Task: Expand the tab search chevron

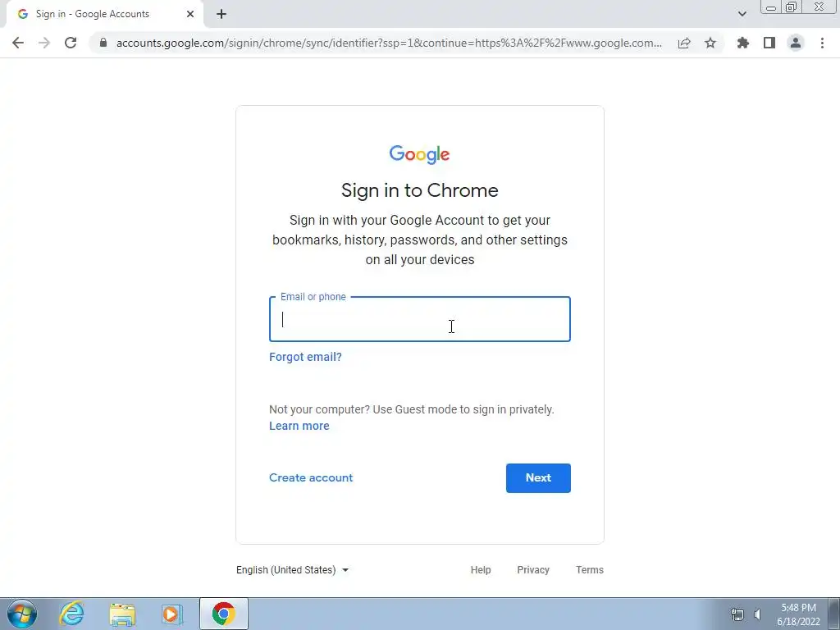Action: pos(742,14)
